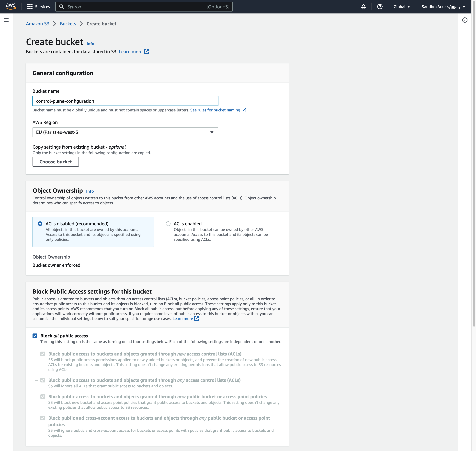Toggle block access through any ACLs checkbox
This screenshot has width=476, height=451.
(43, 380)
